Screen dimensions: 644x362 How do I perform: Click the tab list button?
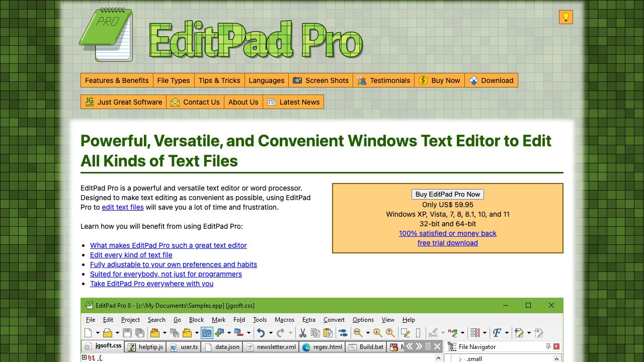[428, 346]
